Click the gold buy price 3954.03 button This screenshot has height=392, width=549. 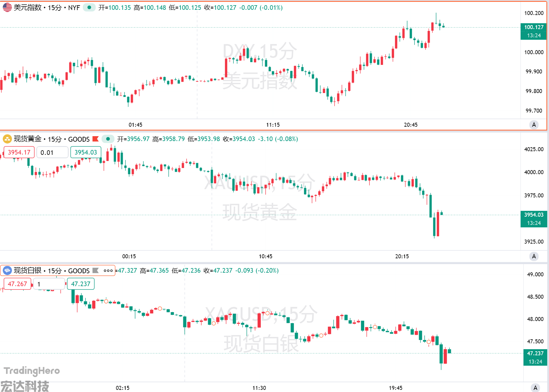point(86,152)
